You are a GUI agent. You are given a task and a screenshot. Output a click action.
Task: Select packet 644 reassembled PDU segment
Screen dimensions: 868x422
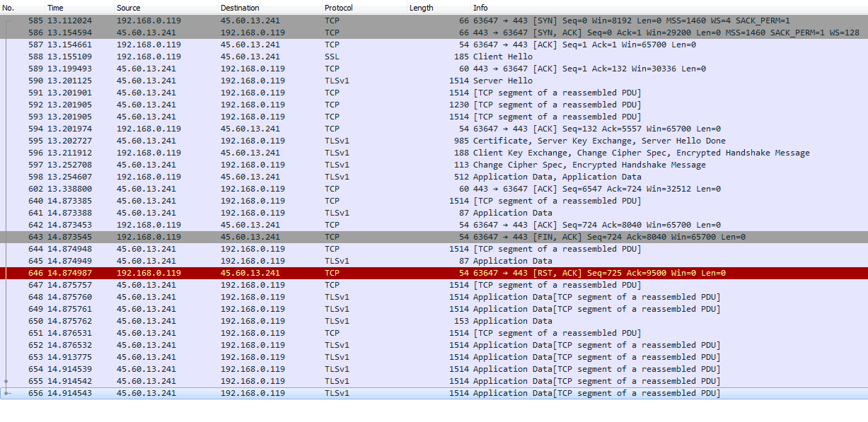click(x=434, y=249)
